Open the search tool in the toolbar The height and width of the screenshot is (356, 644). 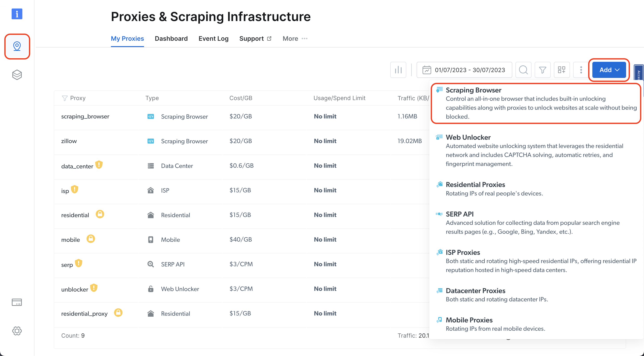(x=523, y=70)
